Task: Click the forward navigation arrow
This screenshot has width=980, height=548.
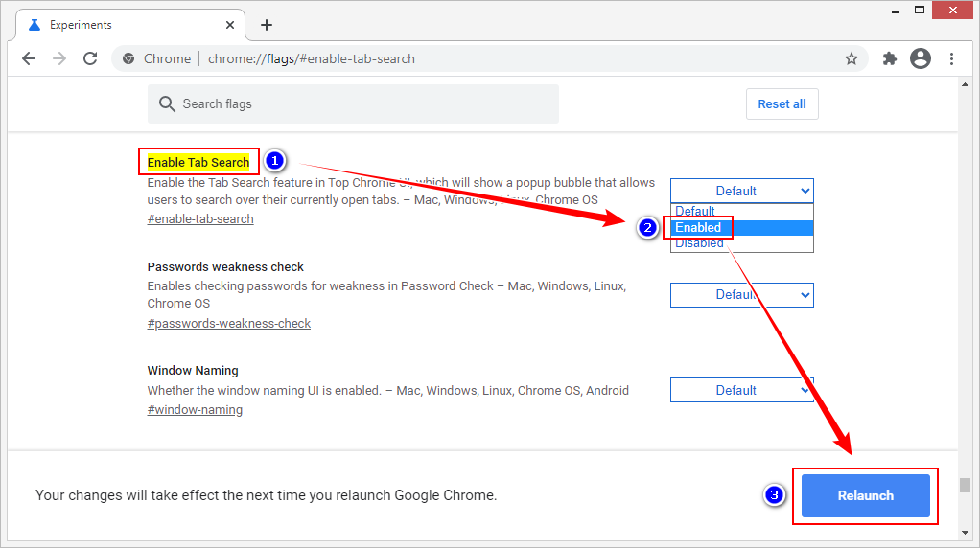Action: [x=59, y=58]
